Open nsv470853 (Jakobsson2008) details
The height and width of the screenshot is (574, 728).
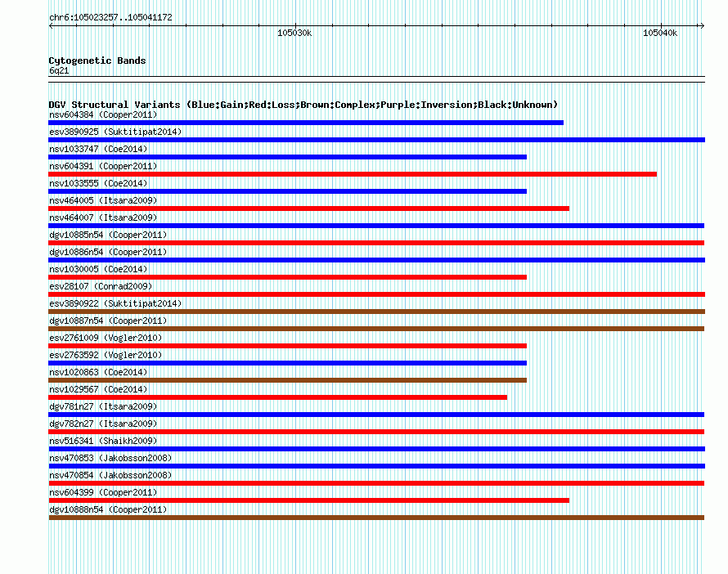click(110, 458)
